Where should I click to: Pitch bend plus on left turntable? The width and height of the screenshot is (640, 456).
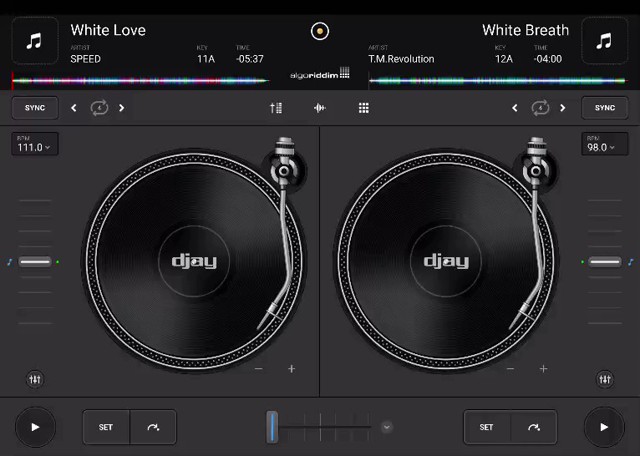[x=291, y=369]
